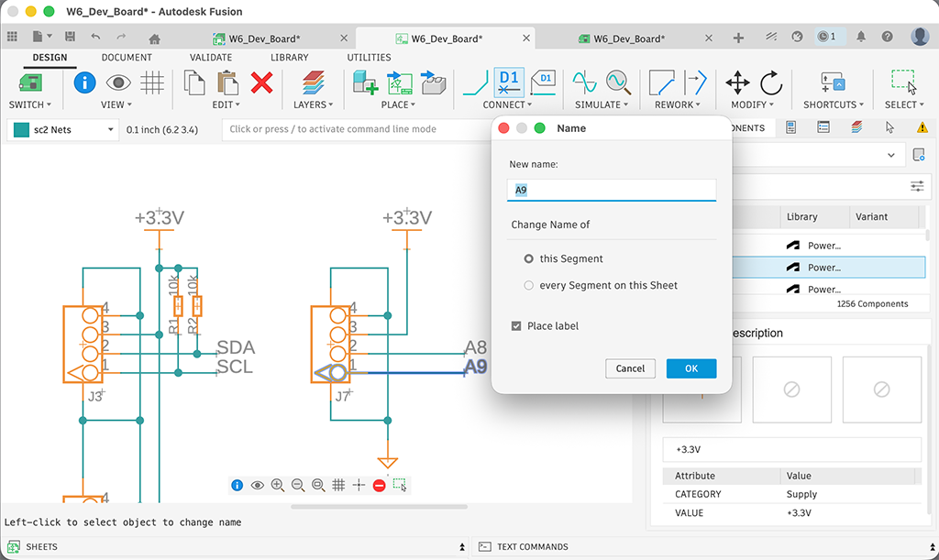The image size is (939, 560).
Task: Click the red Delete X tool
Action: (x=261, y=82)
